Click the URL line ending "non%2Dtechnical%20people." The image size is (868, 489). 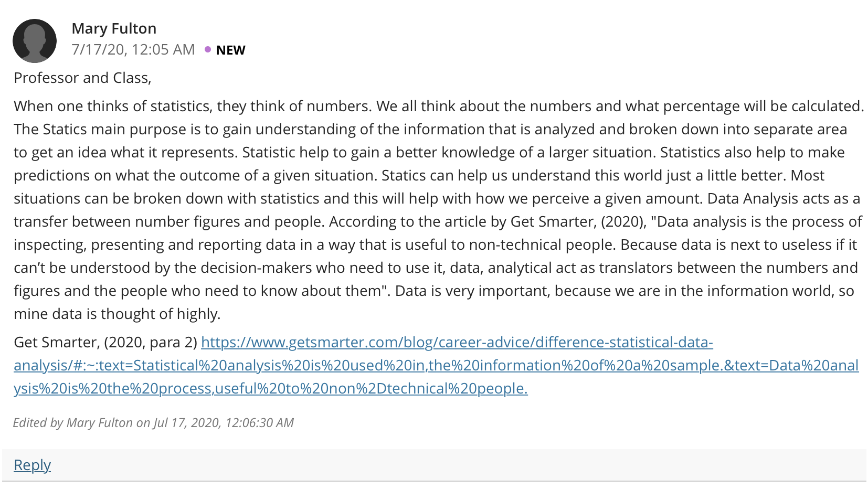tap(271, 388)
